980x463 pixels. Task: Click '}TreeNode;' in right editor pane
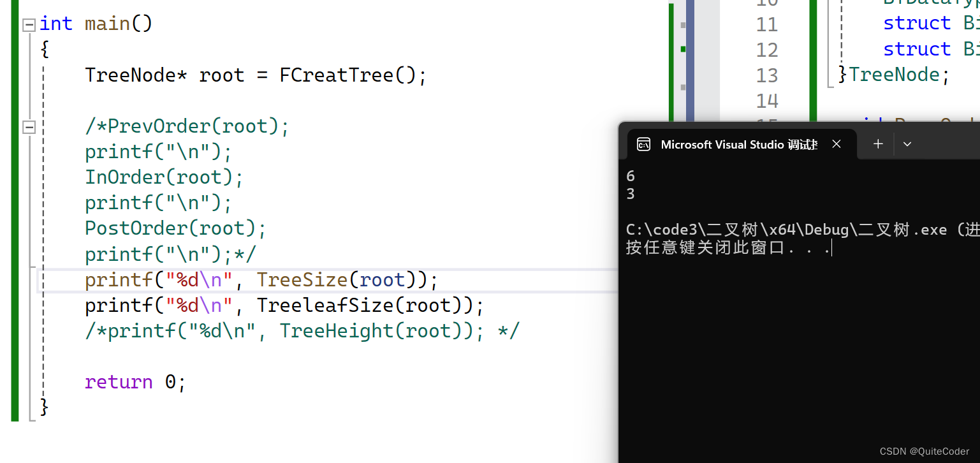click(x=893, y=75)
